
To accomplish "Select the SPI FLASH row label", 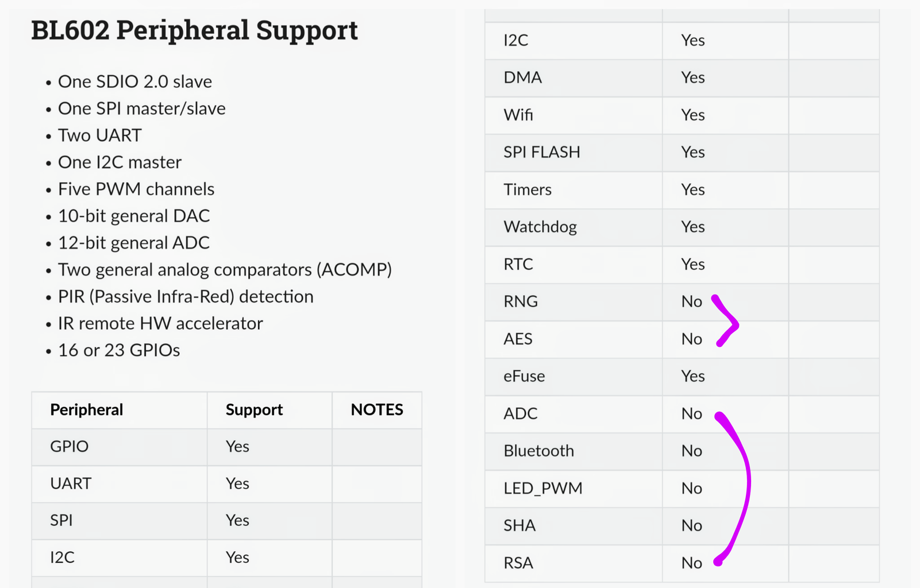I will [x=542, y=152].
